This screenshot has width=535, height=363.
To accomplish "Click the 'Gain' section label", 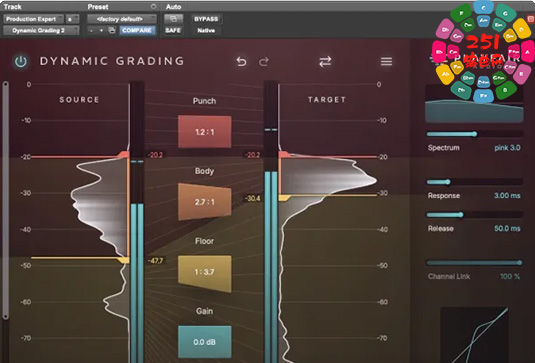I will pos(204,311).
